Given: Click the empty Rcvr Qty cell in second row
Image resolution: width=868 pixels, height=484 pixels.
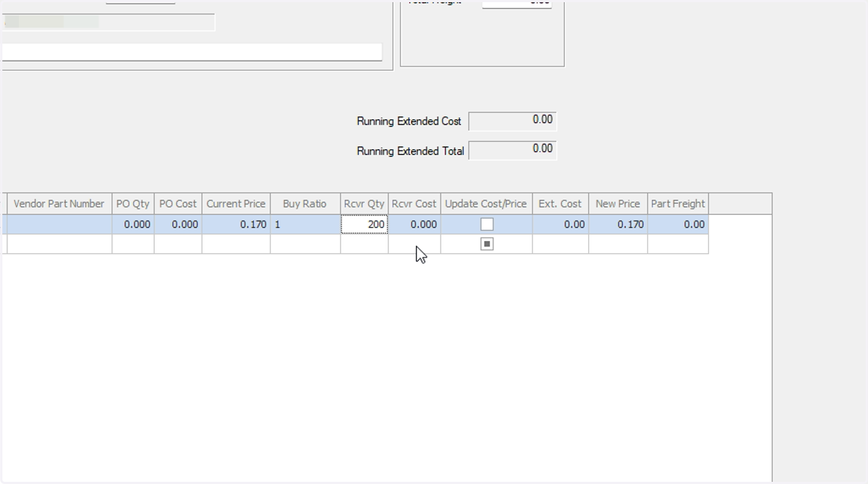Looking at the screenshot, I should pos(365,244).
